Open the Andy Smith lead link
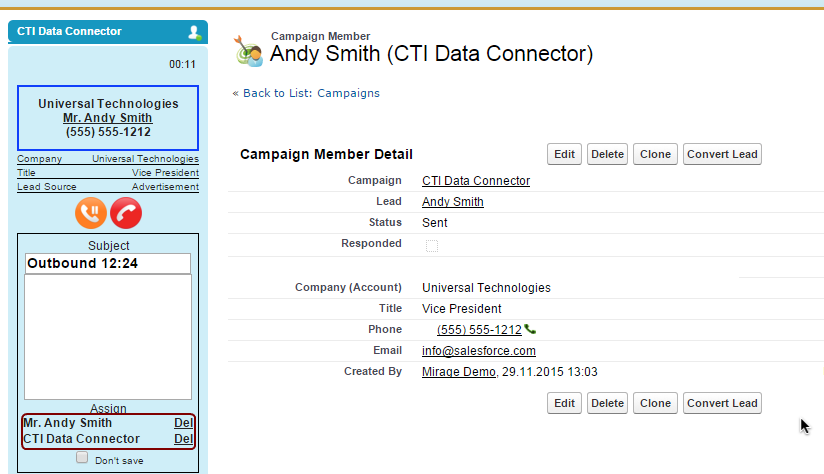This screenshot has width=824, height=474. tap(452, 202)
